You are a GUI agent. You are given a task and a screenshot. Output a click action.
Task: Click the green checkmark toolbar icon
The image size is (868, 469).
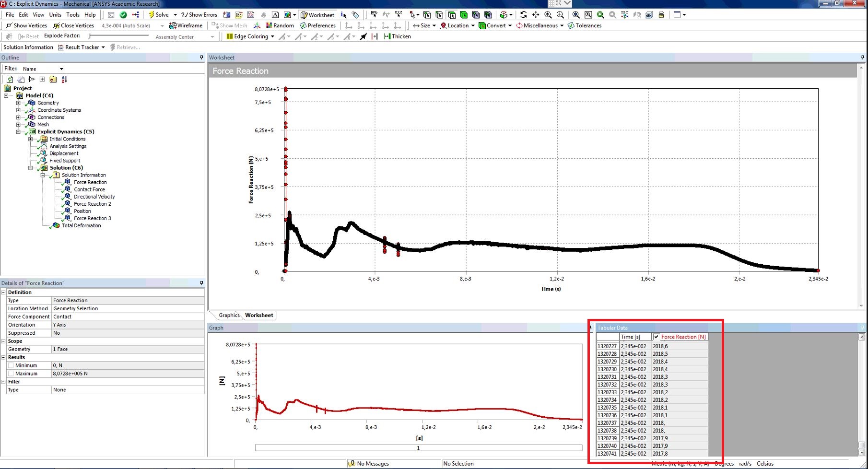pos(123,15)
